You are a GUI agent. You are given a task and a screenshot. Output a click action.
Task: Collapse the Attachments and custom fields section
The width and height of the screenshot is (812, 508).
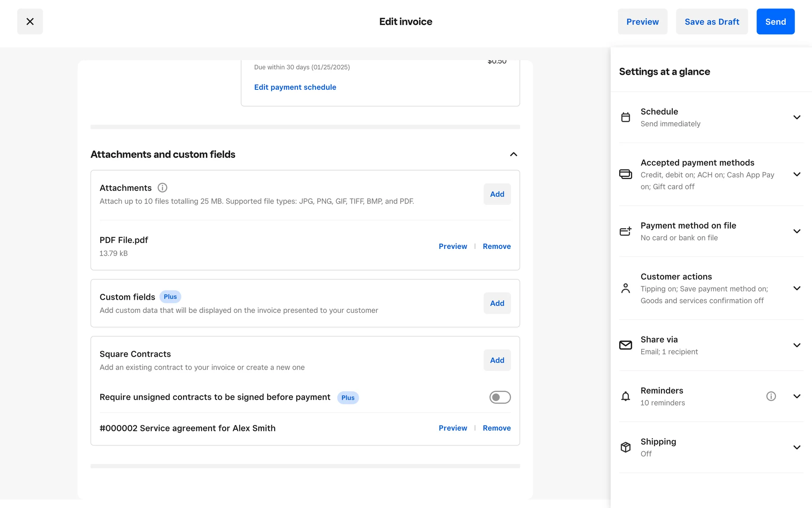[x=513, y=155]
